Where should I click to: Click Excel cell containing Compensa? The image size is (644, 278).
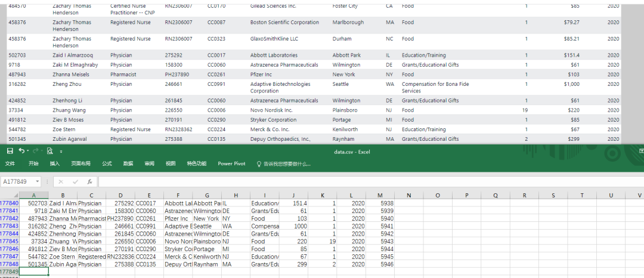[x=265, y=226]
